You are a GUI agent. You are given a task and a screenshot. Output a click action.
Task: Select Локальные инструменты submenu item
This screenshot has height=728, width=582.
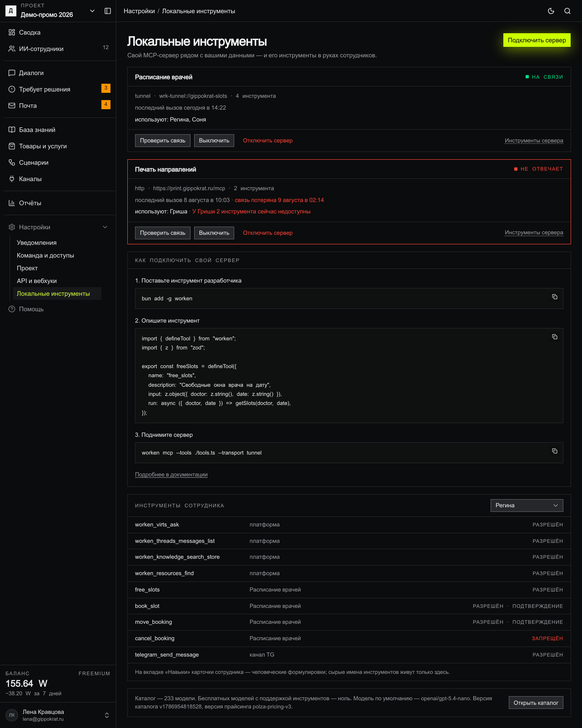click(57, 293)
